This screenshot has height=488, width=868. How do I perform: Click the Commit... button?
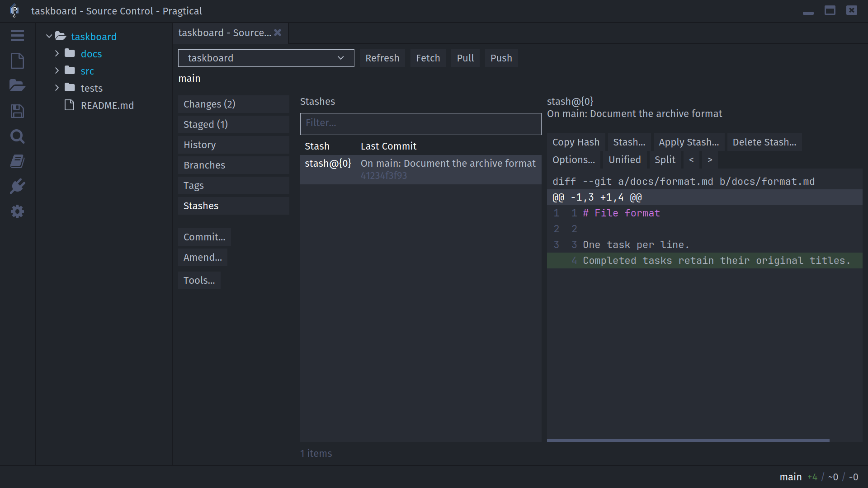(x=204, y=237)
